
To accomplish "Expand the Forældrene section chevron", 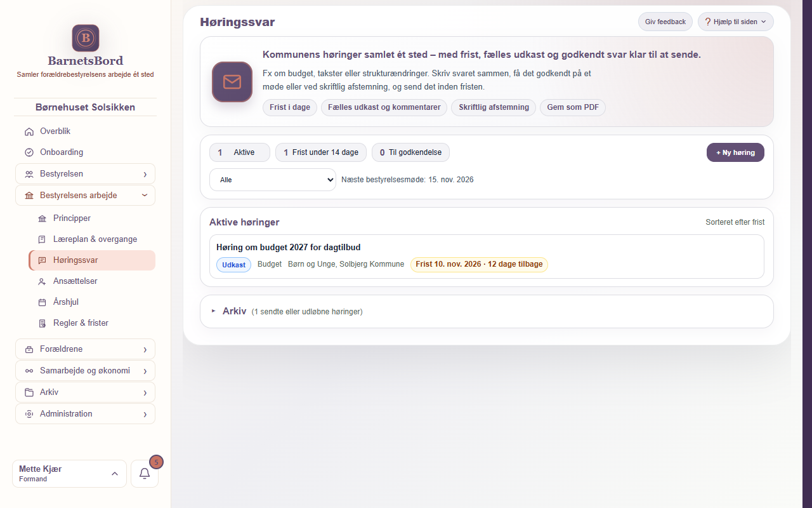I will 145,349.
